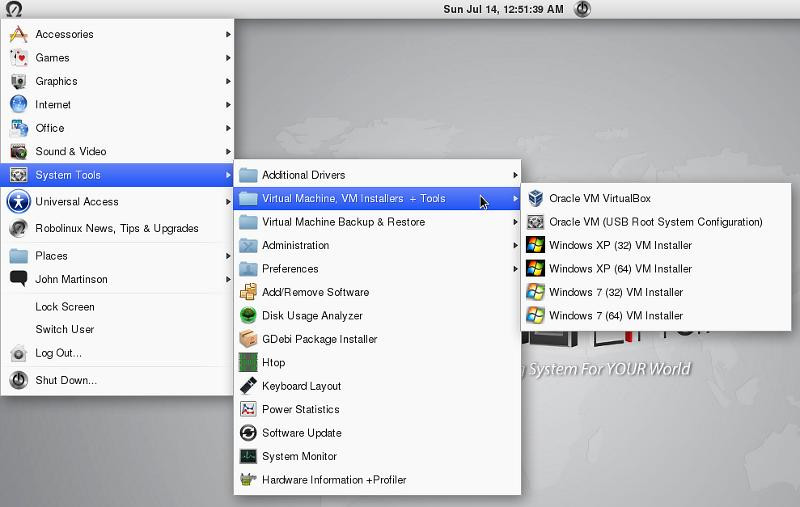Click the power icon beside the clock
The height and width of the screenshot is (507, 800).
tap(582, 9)
